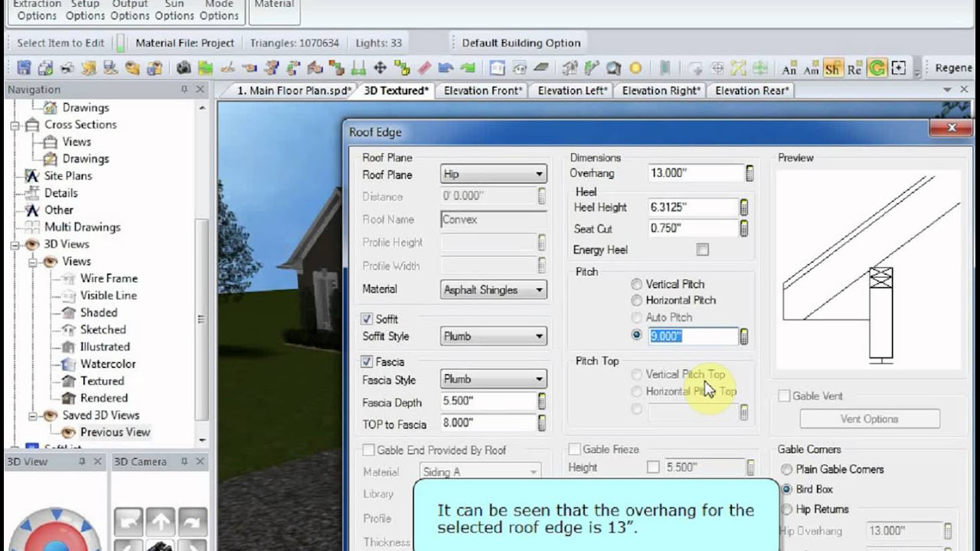Open Sun Options in the ribbon
This screenshot has height=551, width=980.
coord(175,9)
